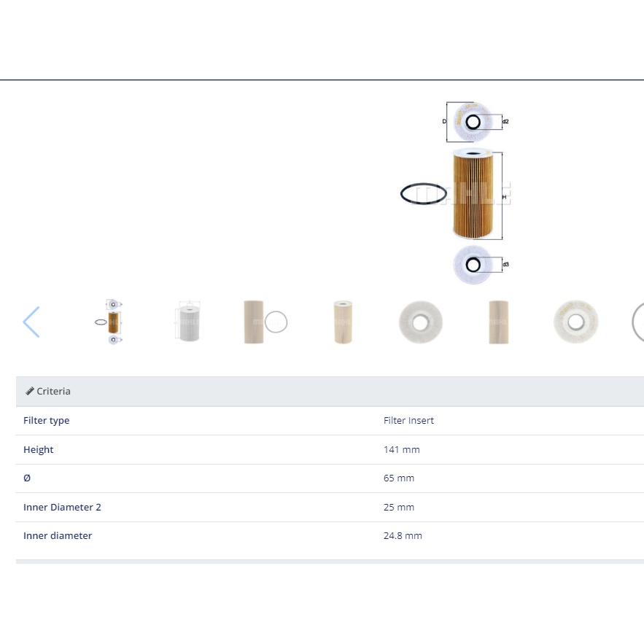The width and height of the screenshot is (644, 644).
Task: Click the top filter end-cap view in main image
Action: click(x=473, y=120)
